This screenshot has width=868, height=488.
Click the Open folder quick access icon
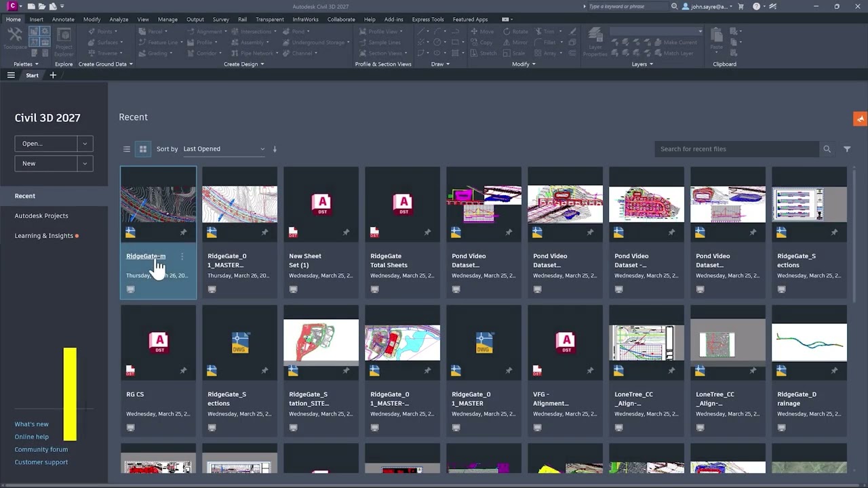[x=41, y=6]
